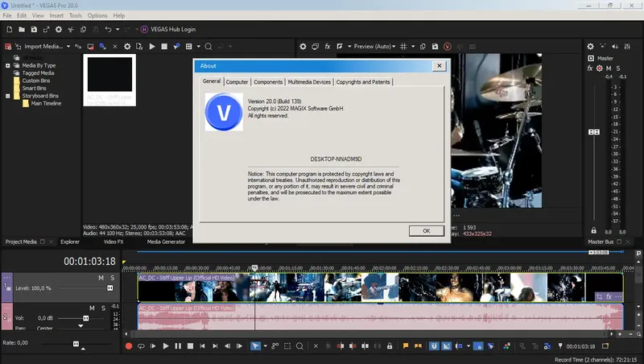Switch to the Computer tab in About
The width and height of the screenshot is (644, 364).
(237, 82)
